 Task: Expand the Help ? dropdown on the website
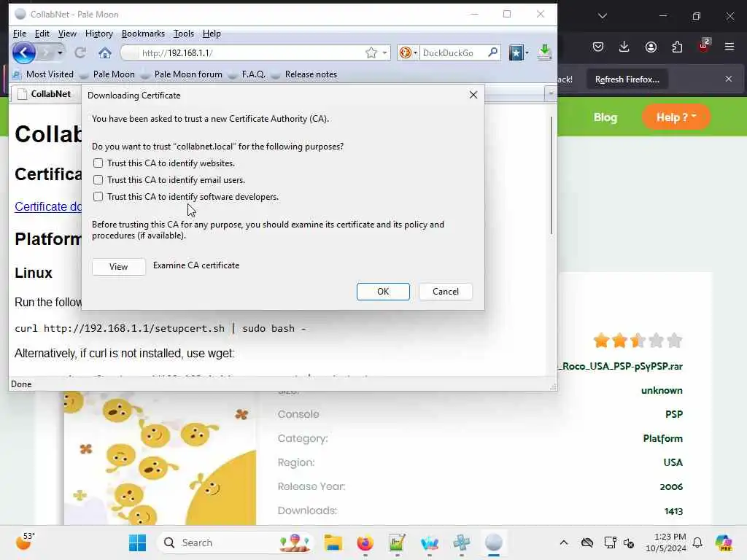point(676,117)
